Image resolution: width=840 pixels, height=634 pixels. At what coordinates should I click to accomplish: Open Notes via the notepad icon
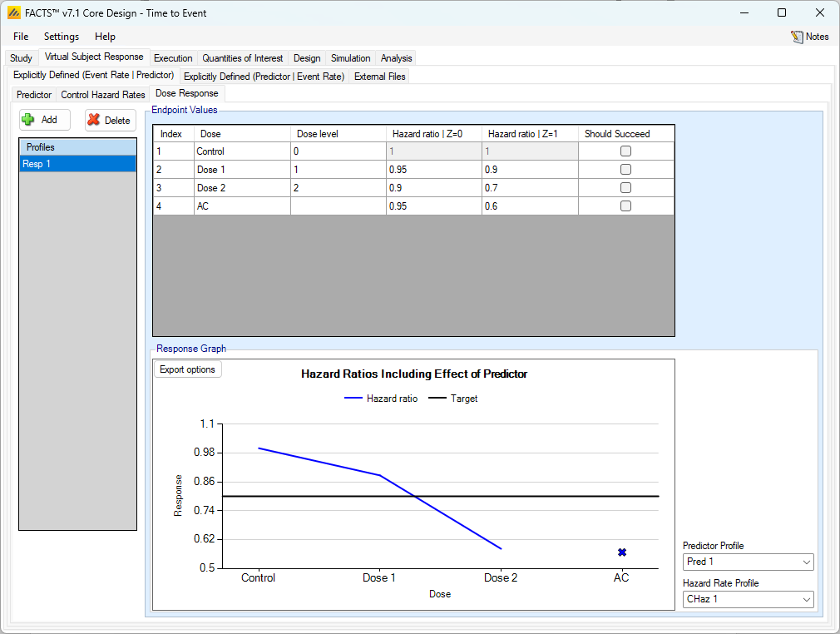(797, 37)
